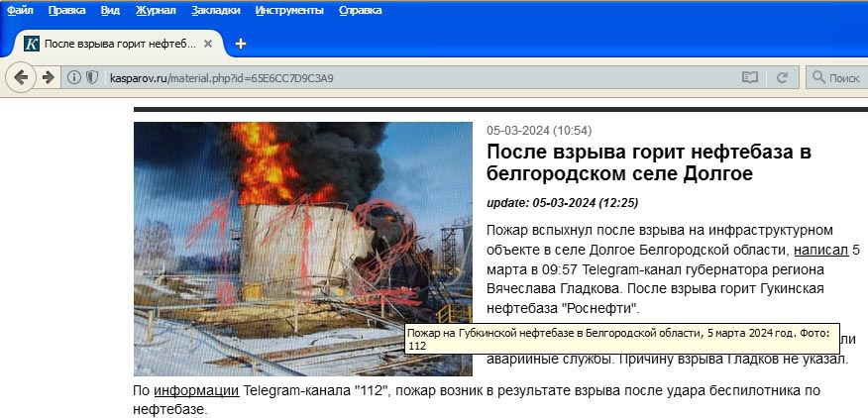Click the date 05-03-2024 (10:54)
The image size is (868, 418).
(539, 131)
